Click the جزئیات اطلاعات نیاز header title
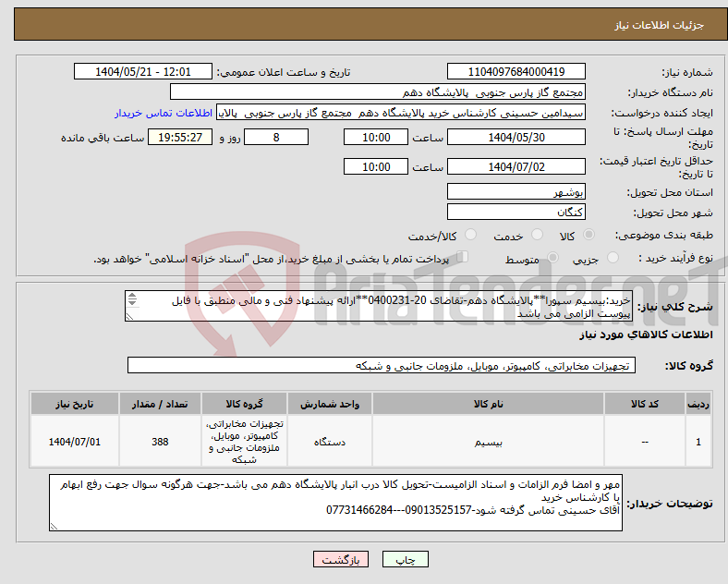The width and height of the screenshot is (728, 584). (x=660, y=25)
